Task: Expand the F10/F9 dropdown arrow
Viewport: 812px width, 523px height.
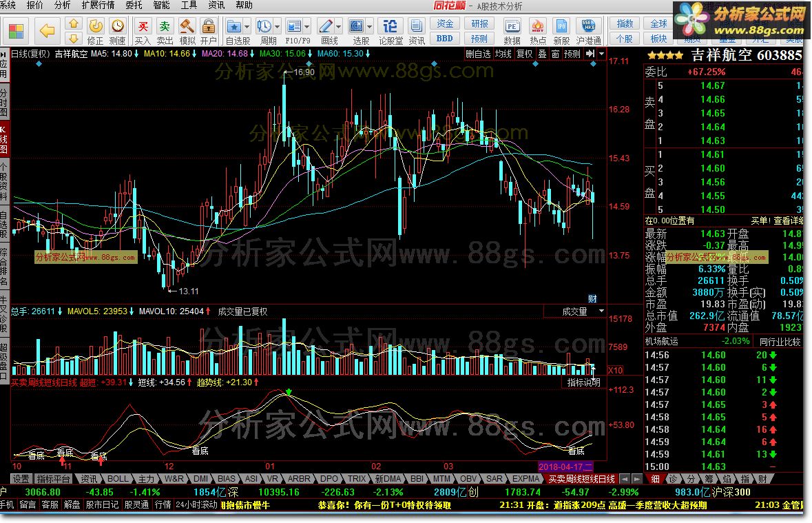Action: coord(307,26)
